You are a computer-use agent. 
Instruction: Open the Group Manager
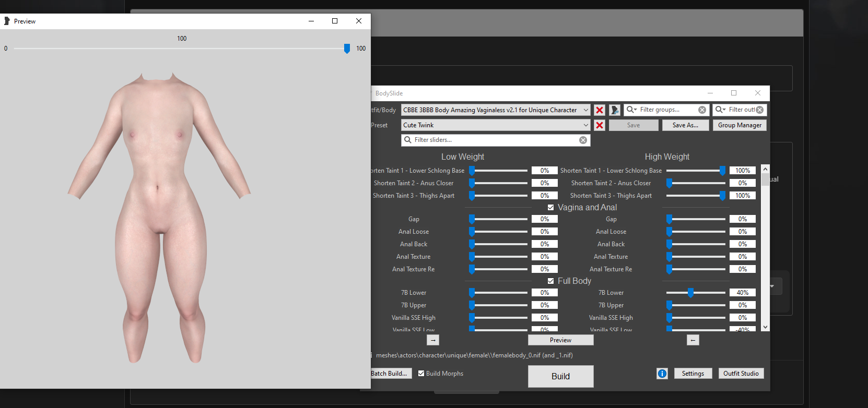point(740,125)
